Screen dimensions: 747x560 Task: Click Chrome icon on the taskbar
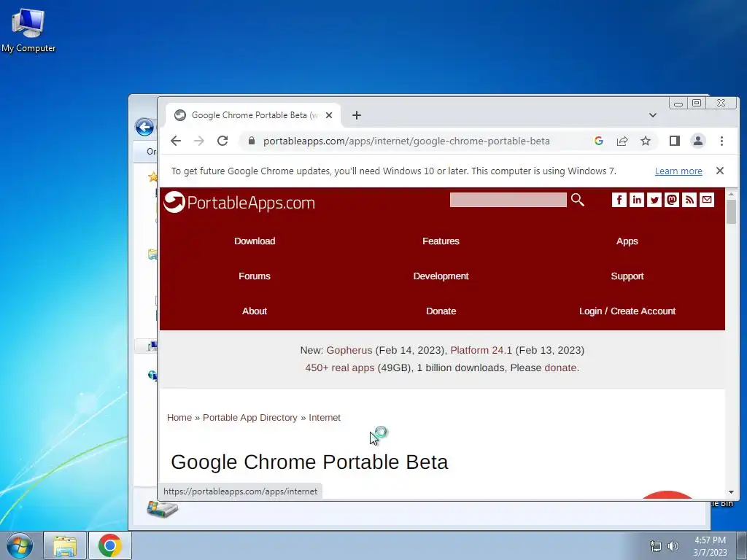coord(109,545)
